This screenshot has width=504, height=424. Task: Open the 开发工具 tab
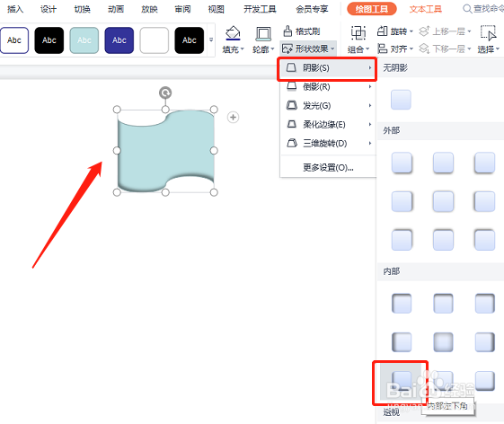[x=260, y=9]
